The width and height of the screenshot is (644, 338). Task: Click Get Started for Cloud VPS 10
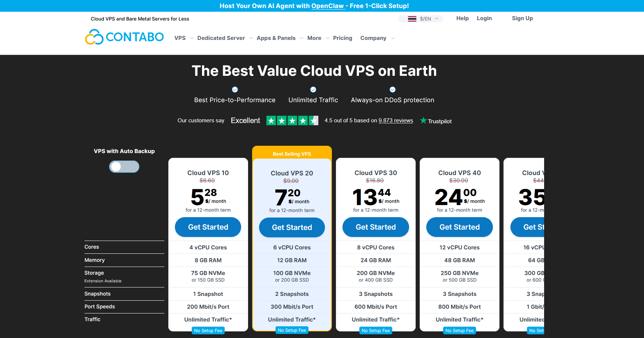(x=208, y=227)
